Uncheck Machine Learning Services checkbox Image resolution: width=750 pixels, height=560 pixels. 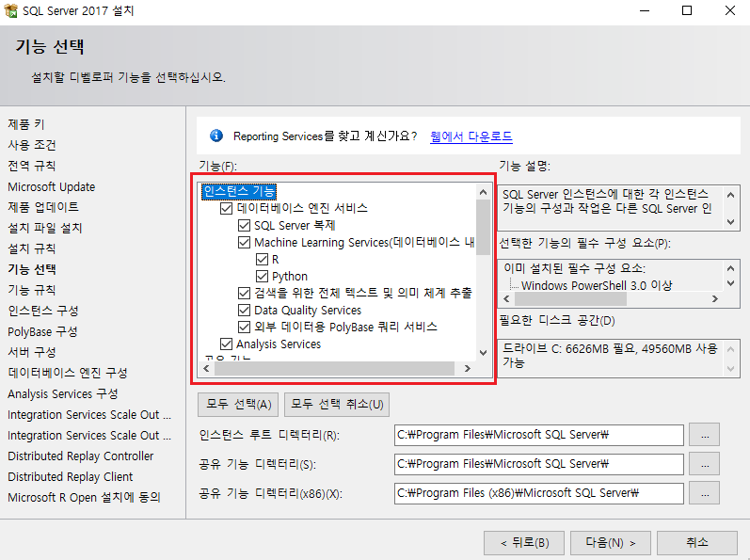244,243
